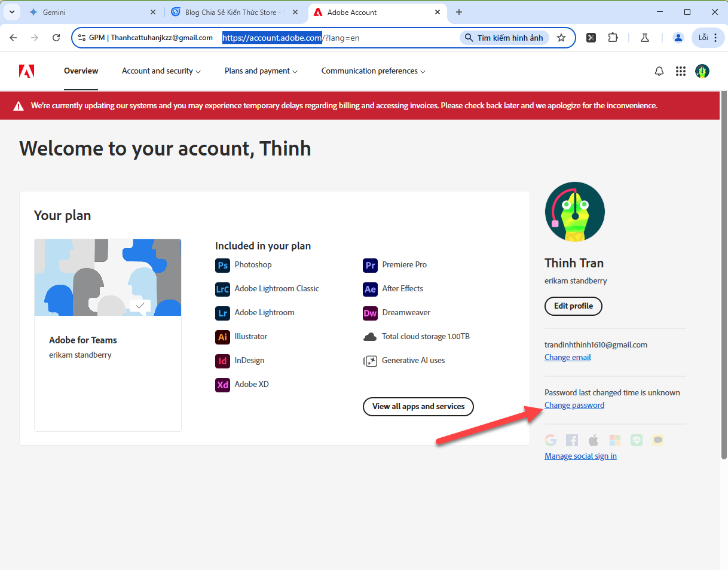The image size is (728, 570).
Task: Open Manage social sign in link
Action: 580,456
